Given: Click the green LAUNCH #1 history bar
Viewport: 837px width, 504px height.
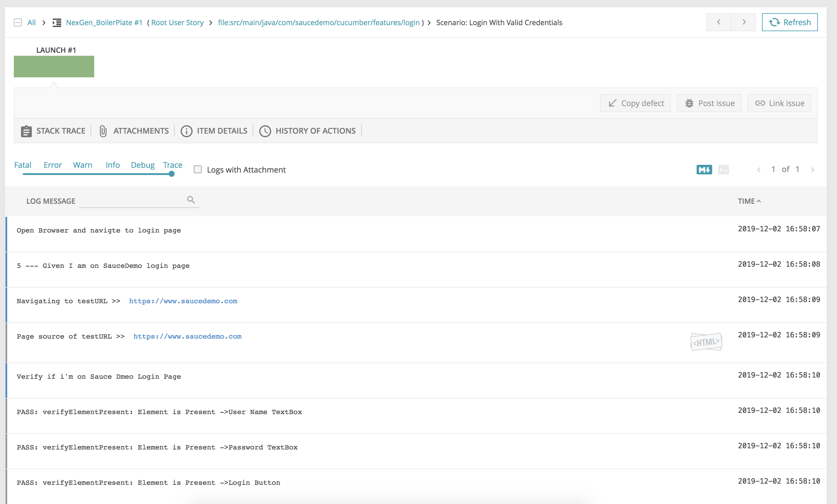Looking at the screenshot, I should click(54, 67).
